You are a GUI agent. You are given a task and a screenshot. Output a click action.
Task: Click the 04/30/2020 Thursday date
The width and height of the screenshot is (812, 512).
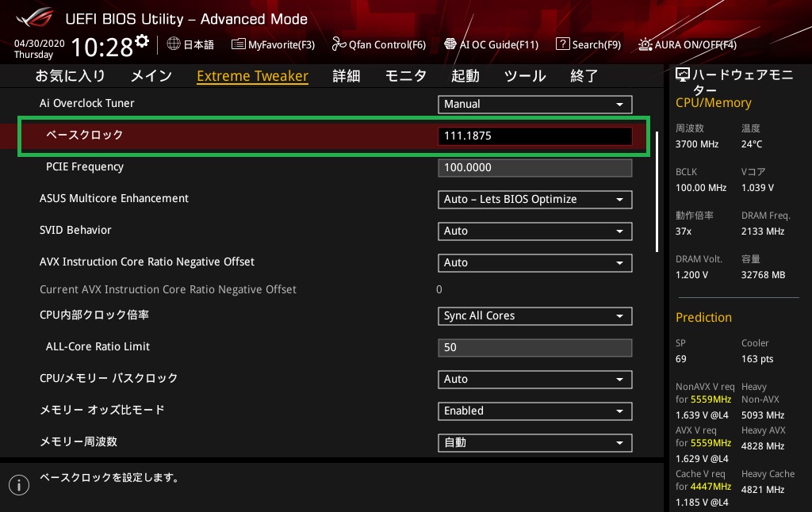coord(39,48)
